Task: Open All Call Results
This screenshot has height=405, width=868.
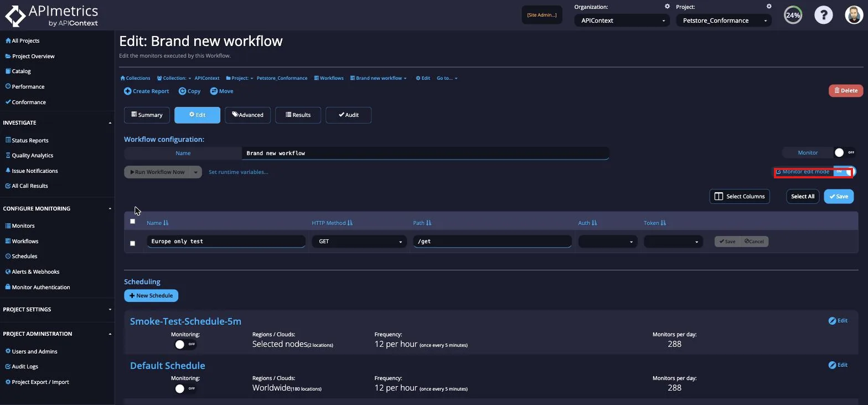Action: [x=27, y=186]
